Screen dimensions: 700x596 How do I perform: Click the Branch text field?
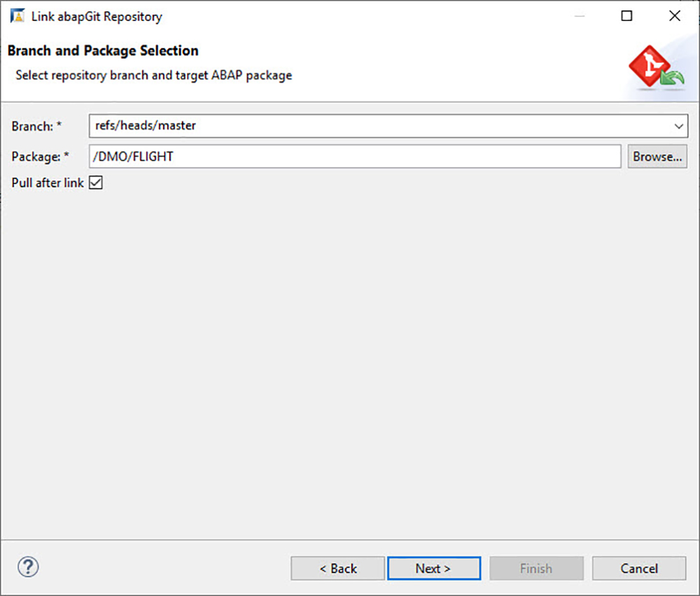350,126
